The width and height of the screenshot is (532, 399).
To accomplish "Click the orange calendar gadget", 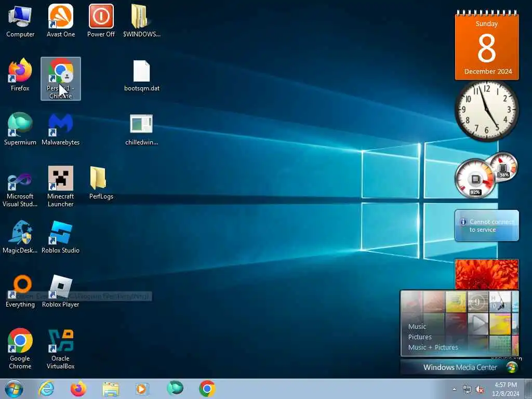I will (486, 46).
